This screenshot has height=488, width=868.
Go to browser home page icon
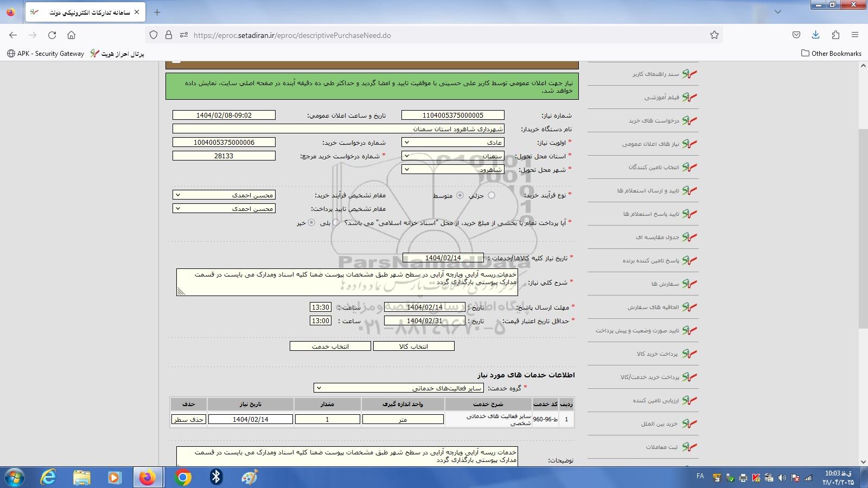[71, 35]
